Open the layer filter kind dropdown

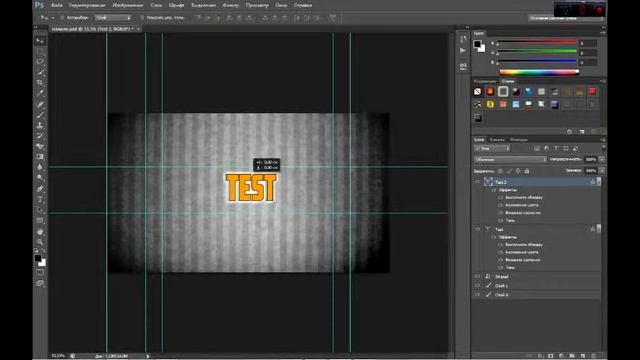tap(492, 148)
